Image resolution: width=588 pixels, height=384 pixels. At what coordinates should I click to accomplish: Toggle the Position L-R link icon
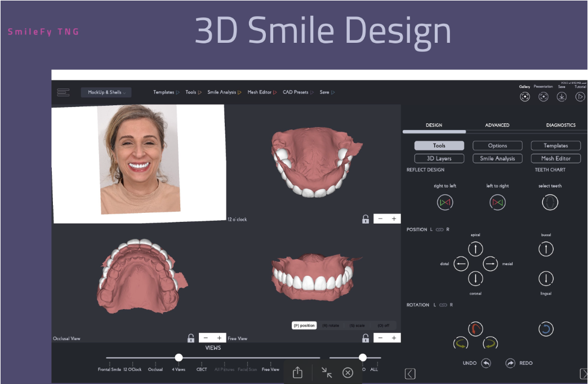coord(439,230)
